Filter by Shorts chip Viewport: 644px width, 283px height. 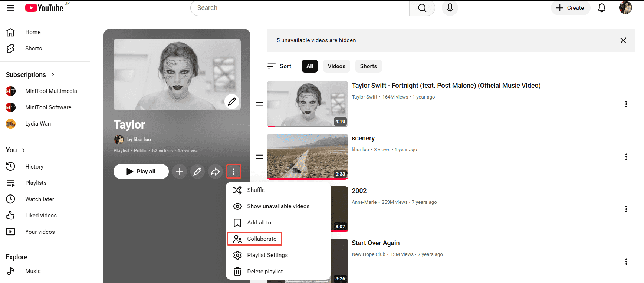click(x=368, y=66)
